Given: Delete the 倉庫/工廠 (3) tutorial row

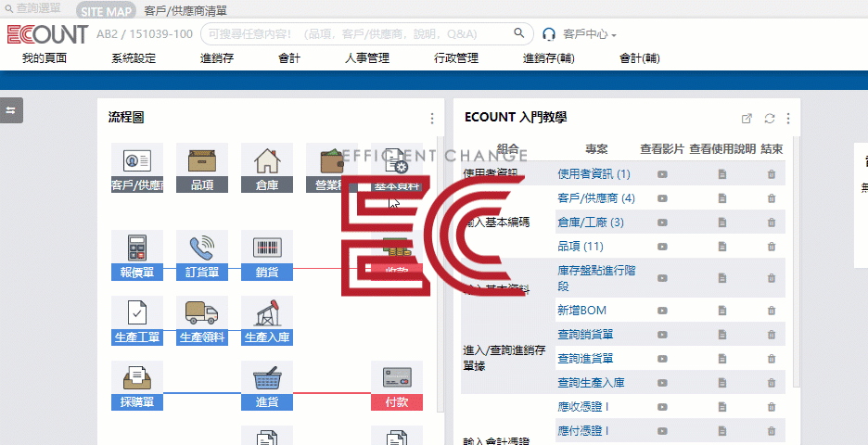Looking at the screenshot, I should tap(772, 222).
